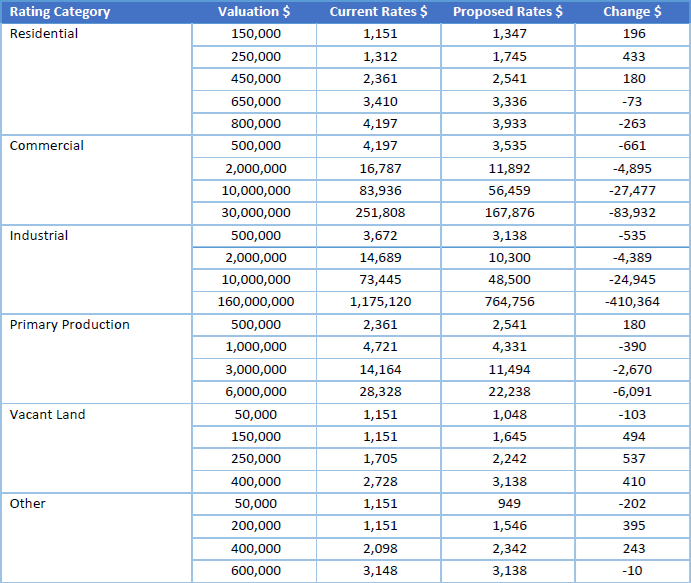Select the valuation 650,000 cell
691x583 pixels.
(x=256, y=102)
